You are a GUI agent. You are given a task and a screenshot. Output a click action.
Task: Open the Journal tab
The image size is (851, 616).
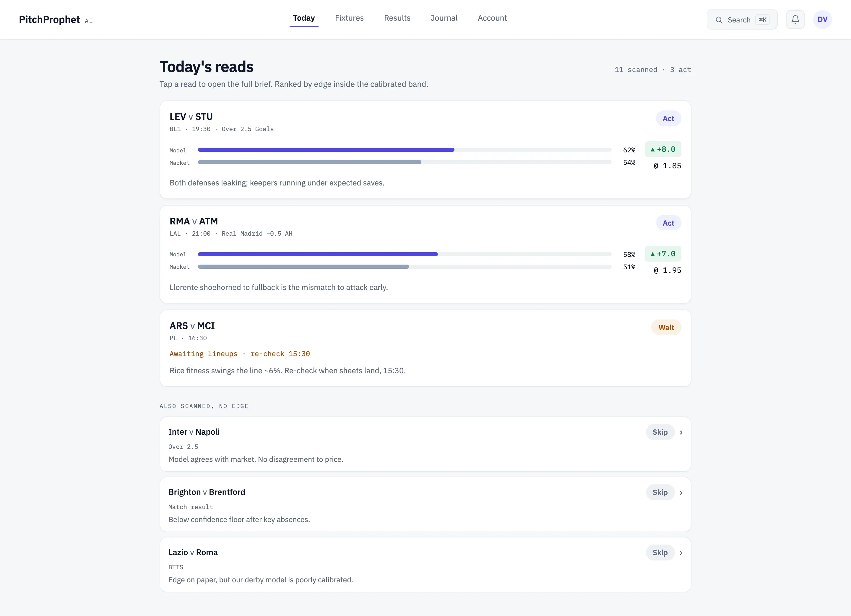click(444, 18)
